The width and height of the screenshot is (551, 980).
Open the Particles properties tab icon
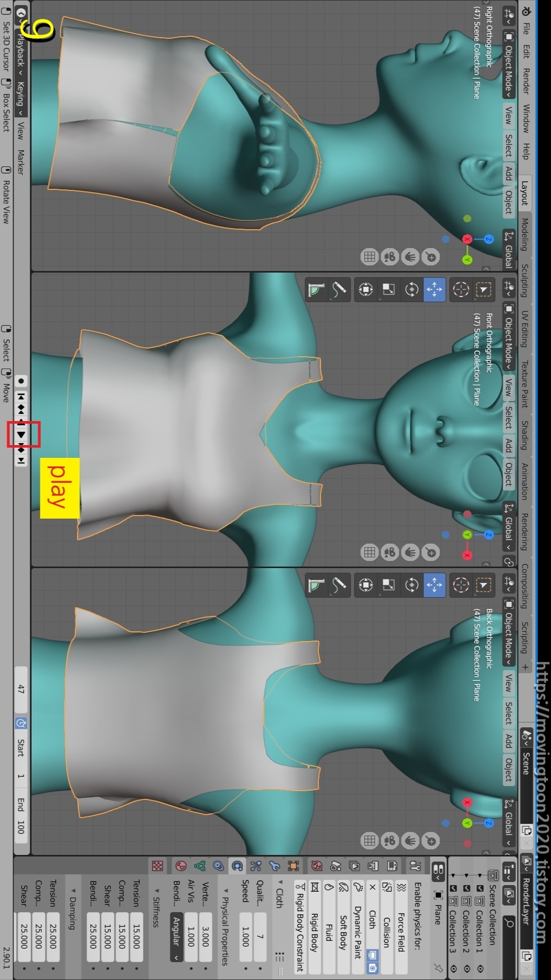point(256,866)
